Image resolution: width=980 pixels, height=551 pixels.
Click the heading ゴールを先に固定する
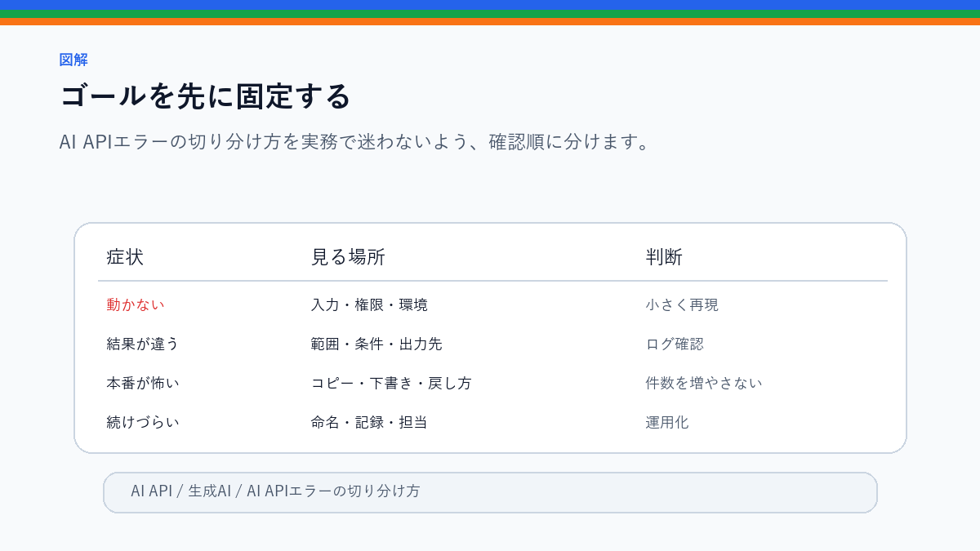tap(205, 96)
